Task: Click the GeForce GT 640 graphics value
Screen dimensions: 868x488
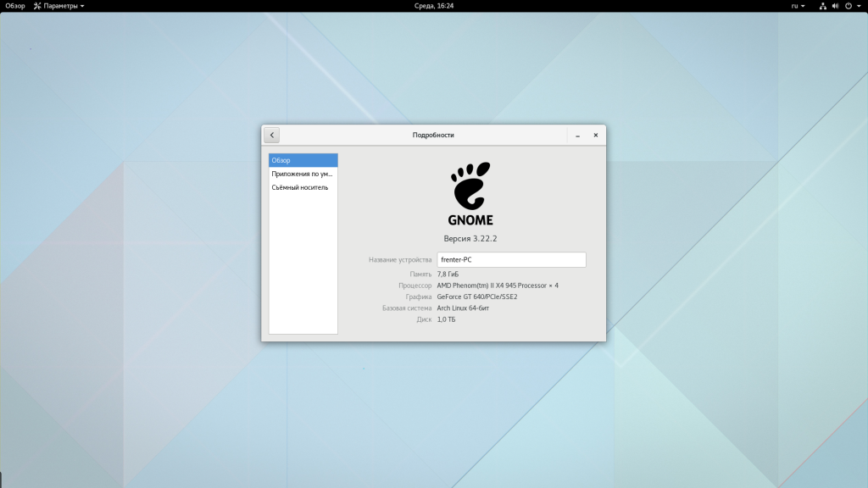Action: (x=477, y=297)
